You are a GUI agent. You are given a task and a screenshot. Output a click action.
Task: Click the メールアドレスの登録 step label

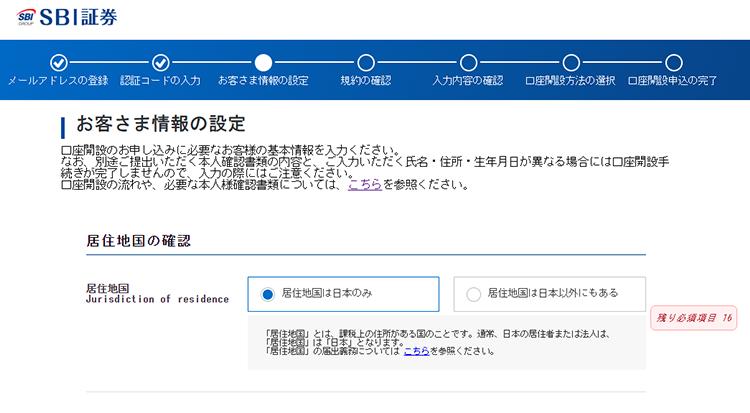click(58, 81)
